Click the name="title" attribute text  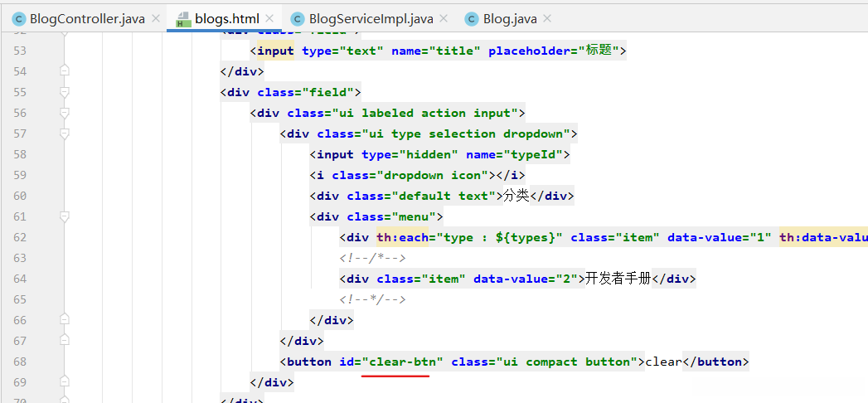436,51
